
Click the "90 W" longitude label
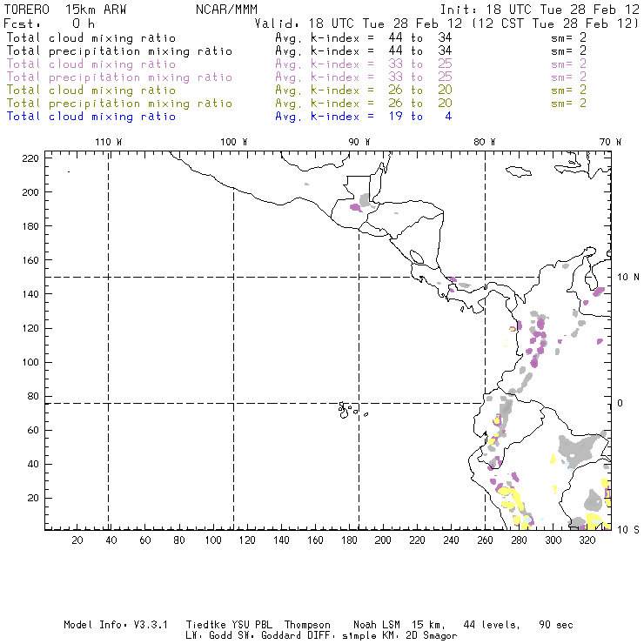coord(359,142)
